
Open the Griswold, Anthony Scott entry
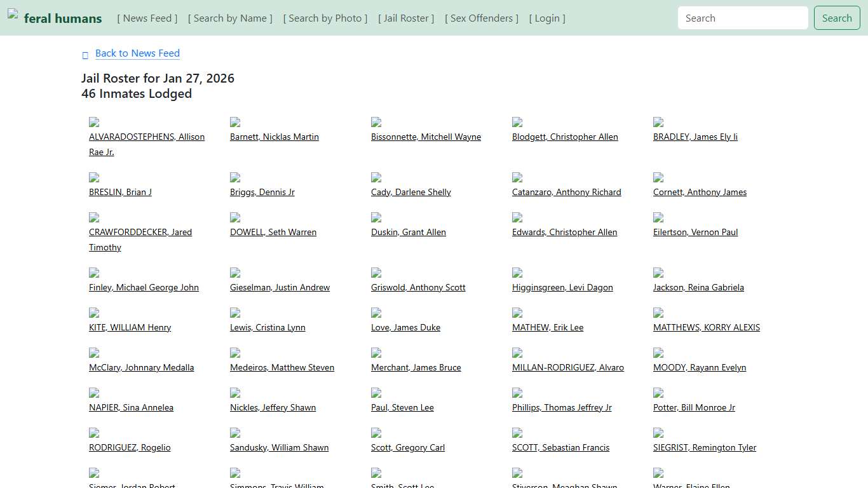pyautogui.click(x=418, y=287)
